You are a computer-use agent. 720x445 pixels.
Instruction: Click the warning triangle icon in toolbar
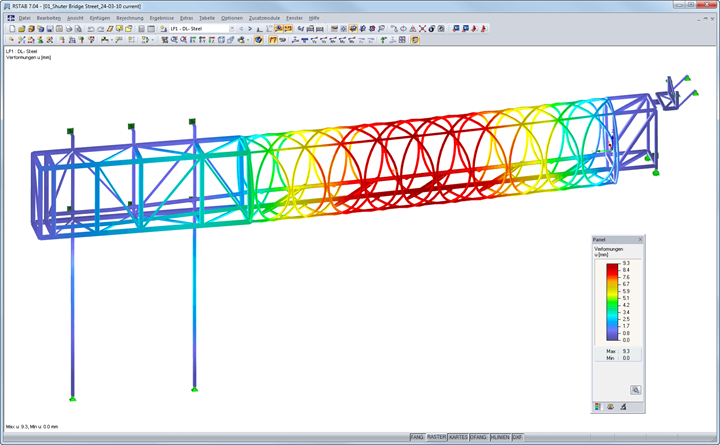tap(413, 28)
